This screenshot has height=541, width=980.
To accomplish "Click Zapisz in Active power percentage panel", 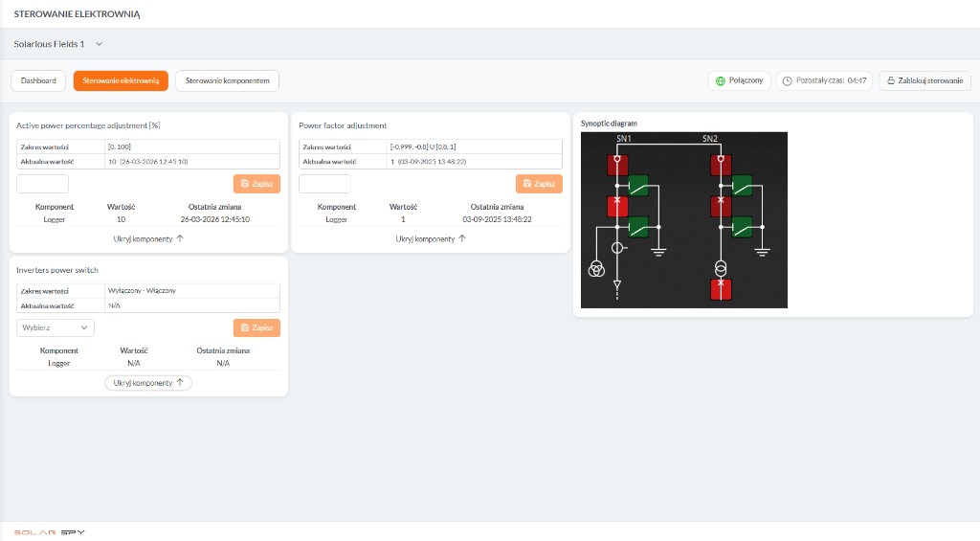I will point(256,184).
